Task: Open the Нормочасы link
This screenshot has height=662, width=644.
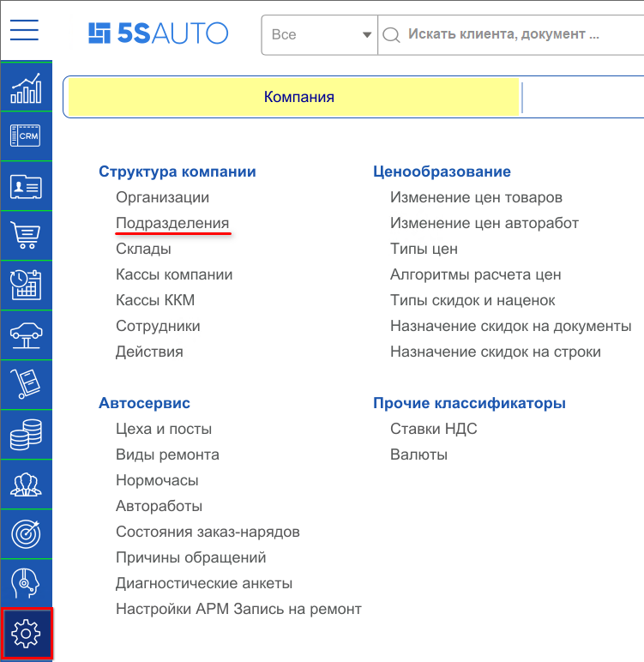Action: click(157, 480)
